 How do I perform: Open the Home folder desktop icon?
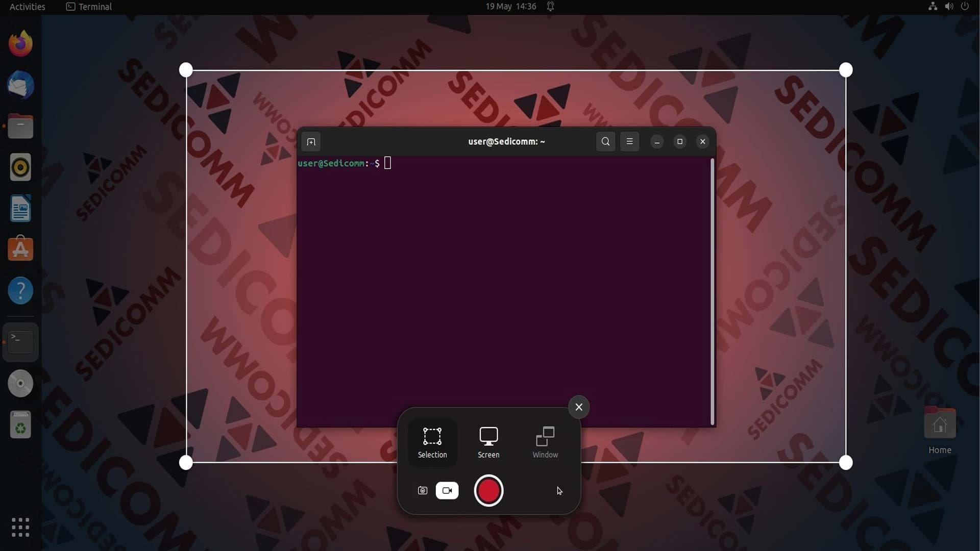pos(940,430)
